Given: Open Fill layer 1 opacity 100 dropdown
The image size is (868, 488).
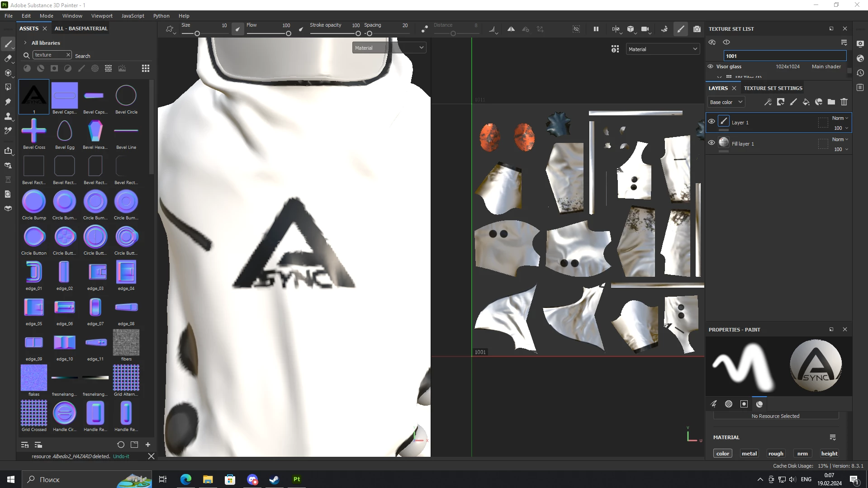Looking at the screenshot, I should 841,149.
